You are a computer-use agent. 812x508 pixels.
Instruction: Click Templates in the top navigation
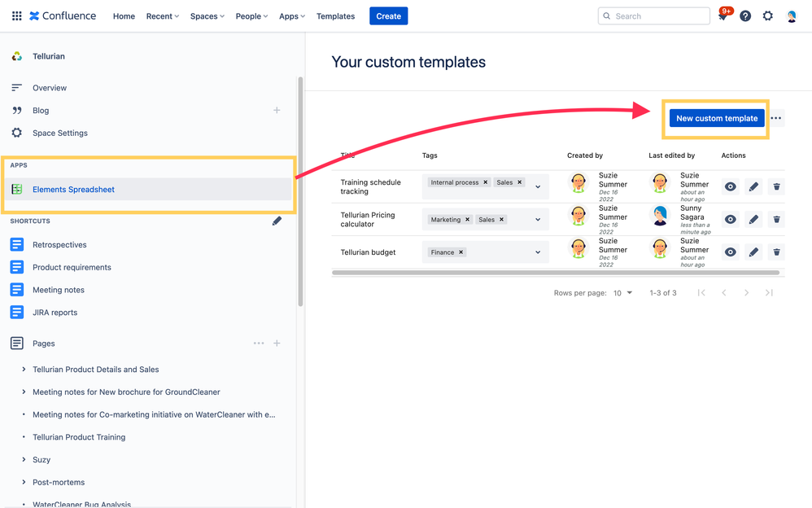[335, 15]
